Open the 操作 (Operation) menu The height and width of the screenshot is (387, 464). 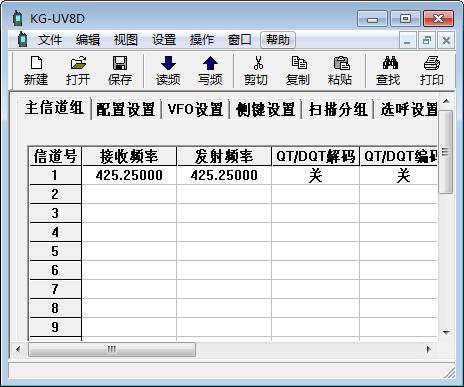[202, 40]
